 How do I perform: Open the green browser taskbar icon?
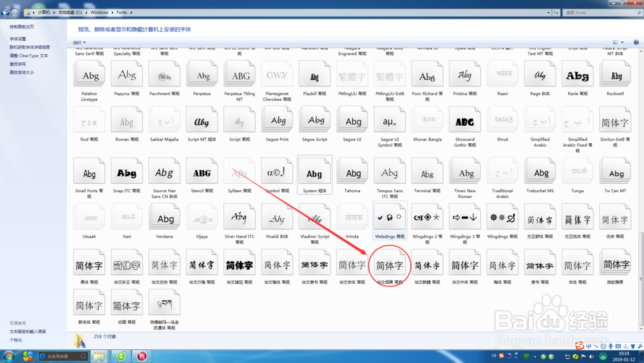click(121, 356)
